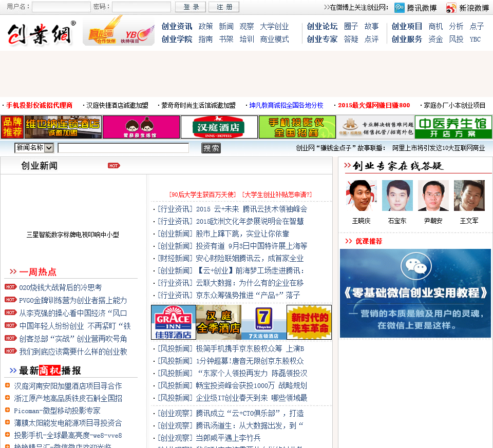Viewport: 493px width, 448px height.
Task: Open the 中医养生馆 开店方案 banner
Action: tap(453, 127)
